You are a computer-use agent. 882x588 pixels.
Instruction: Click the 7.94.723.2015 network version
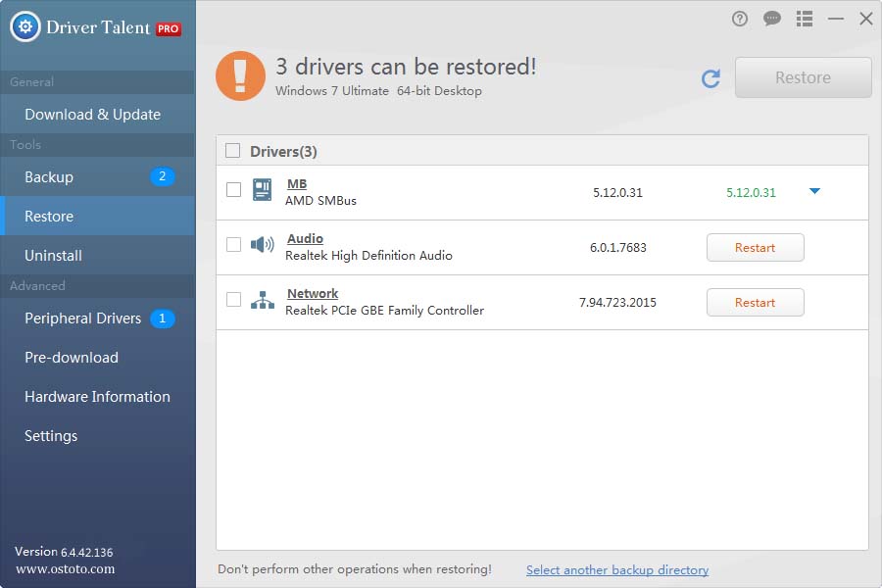click(617, 303)
